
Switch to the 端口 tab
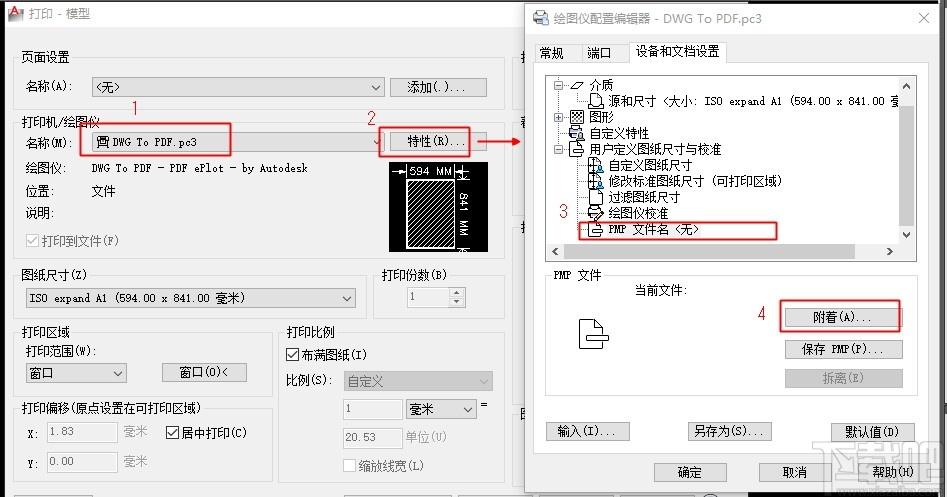pyautogui.click(x=599, y=53)
